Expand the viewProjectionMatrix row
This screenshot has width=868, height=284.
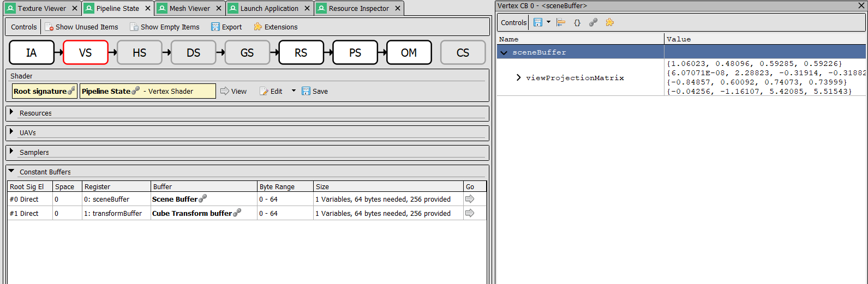click(518, 78)
